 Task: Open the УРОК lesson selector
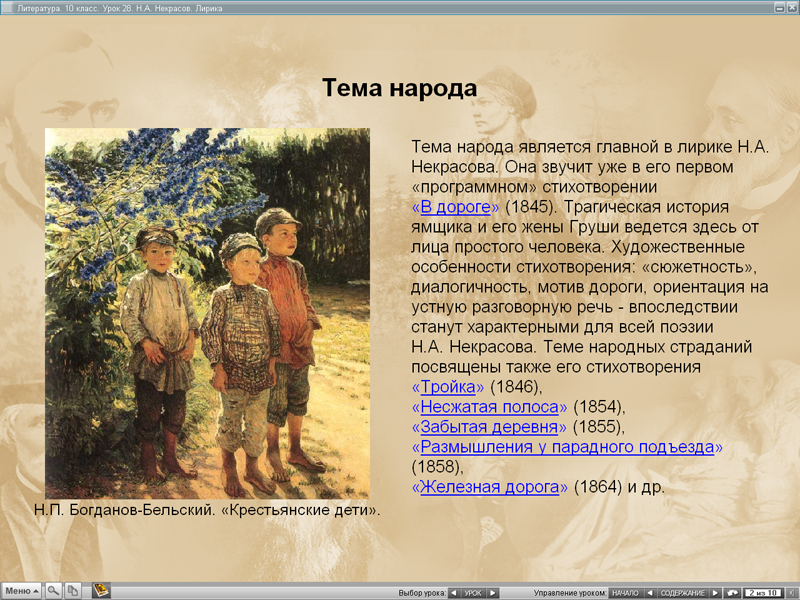click(472, 590)
